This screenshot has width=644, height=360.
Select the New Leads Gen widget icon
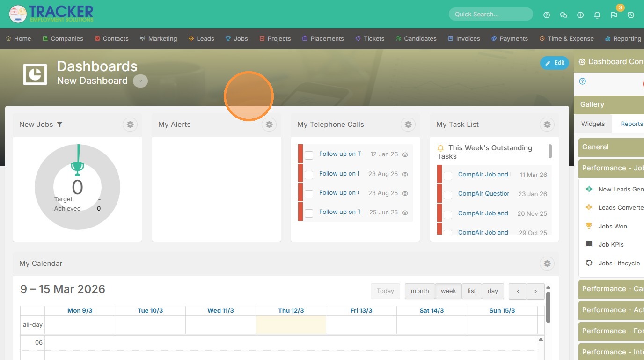[x=589, y=189]
